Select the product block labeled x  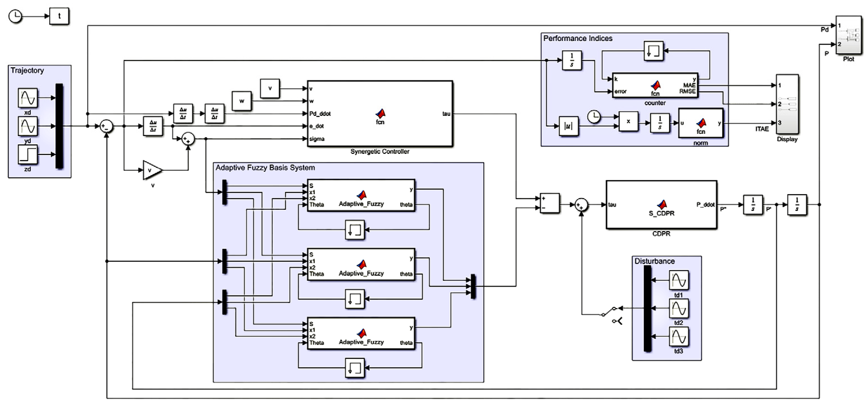[x=628, y=121]
